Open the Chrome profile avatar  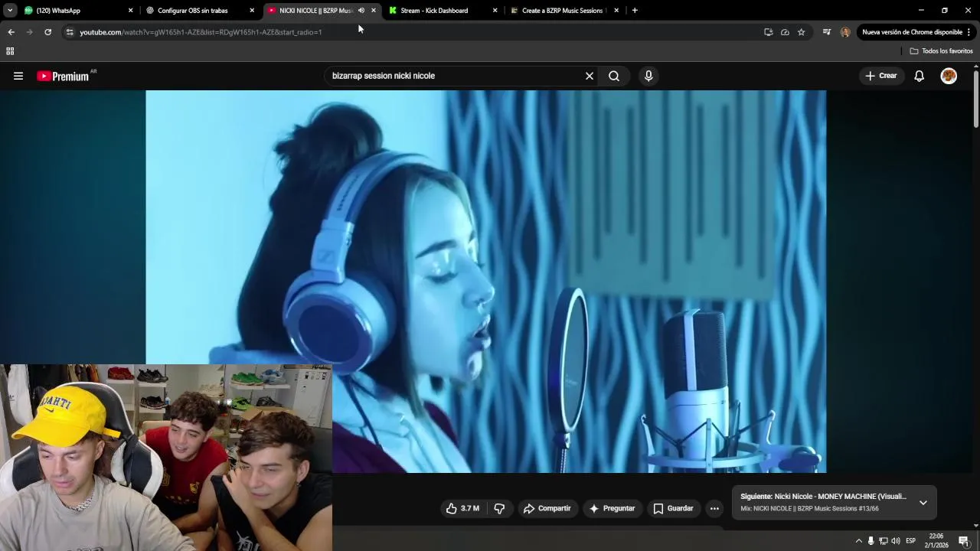(x=845, y=32)
